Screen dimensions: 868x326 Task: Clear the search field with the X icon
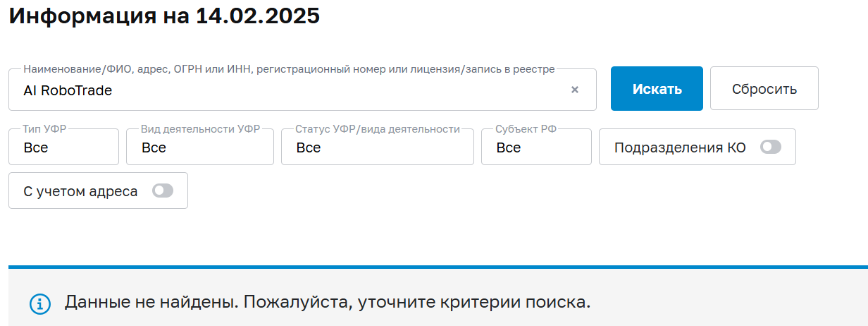tap(575, 90)
